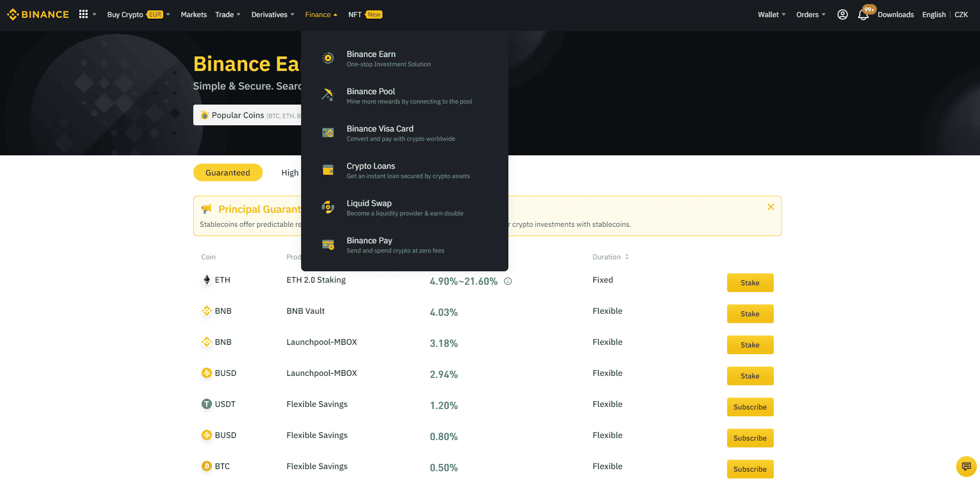The image size is (980, 481).
Task: Open the user account profile icon
Action: (842, 14)
